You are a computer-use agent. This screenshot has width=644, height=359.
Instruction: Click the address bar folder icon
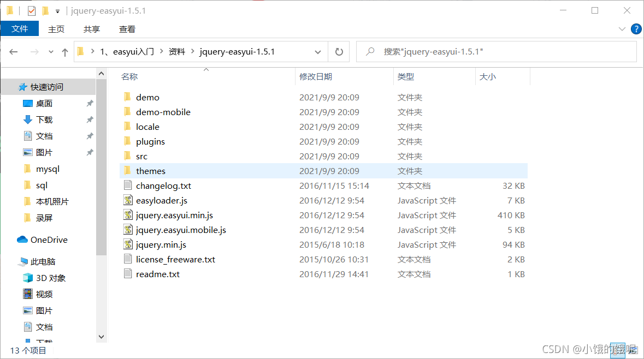coord(80,51)
